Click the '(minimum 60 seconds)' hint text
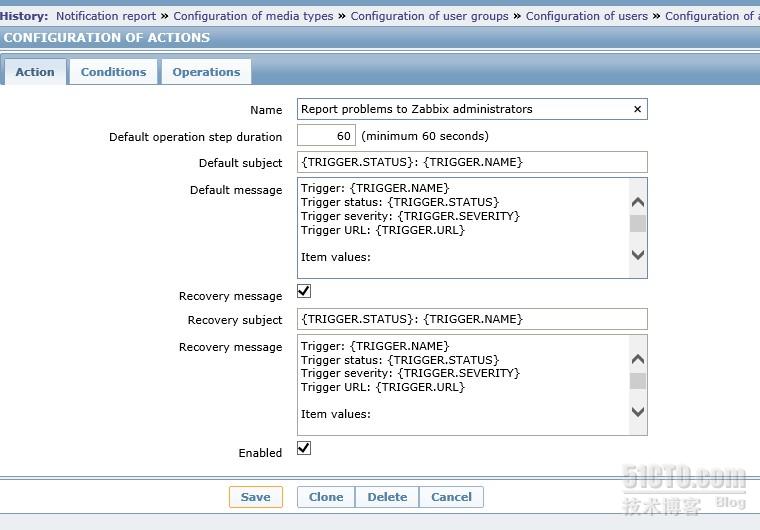The height and width of the screenshot is (530, 760). tap(425, 136)
